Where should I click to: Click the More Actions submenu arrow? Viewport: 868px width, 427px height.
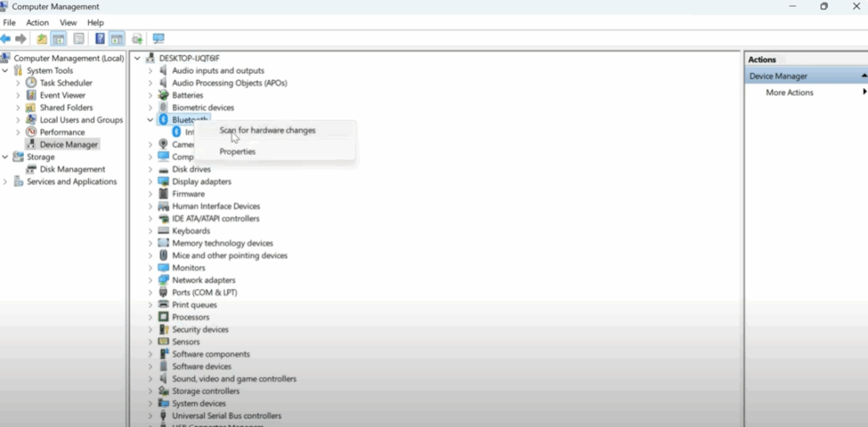point(864,91)
